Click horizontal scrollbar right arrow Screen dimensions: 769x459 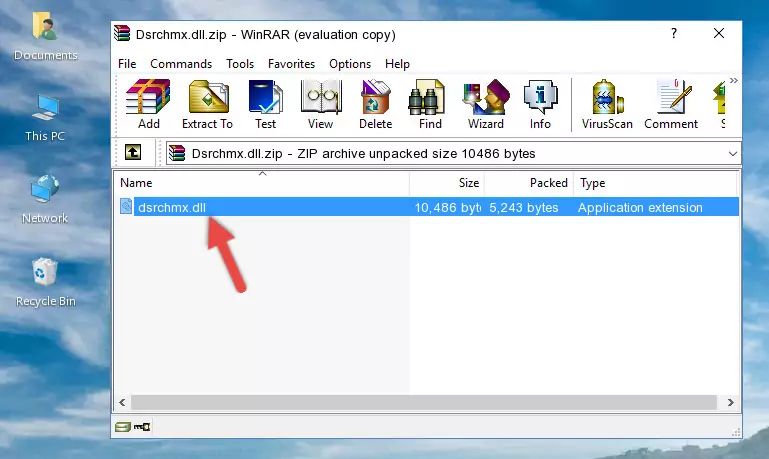tap(730, 403)
